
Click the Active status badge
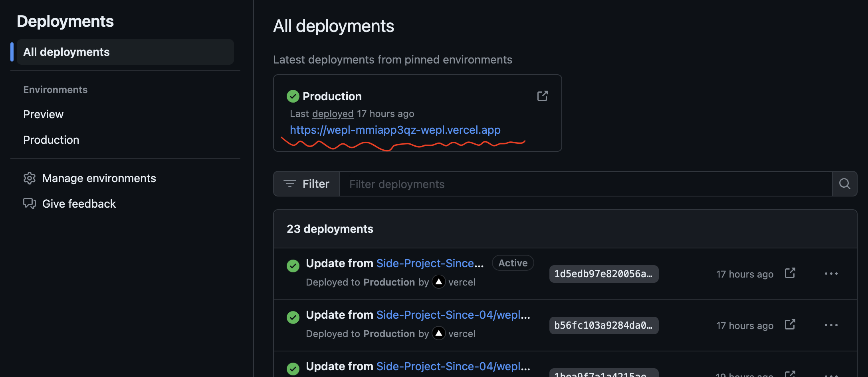(513, 263)
